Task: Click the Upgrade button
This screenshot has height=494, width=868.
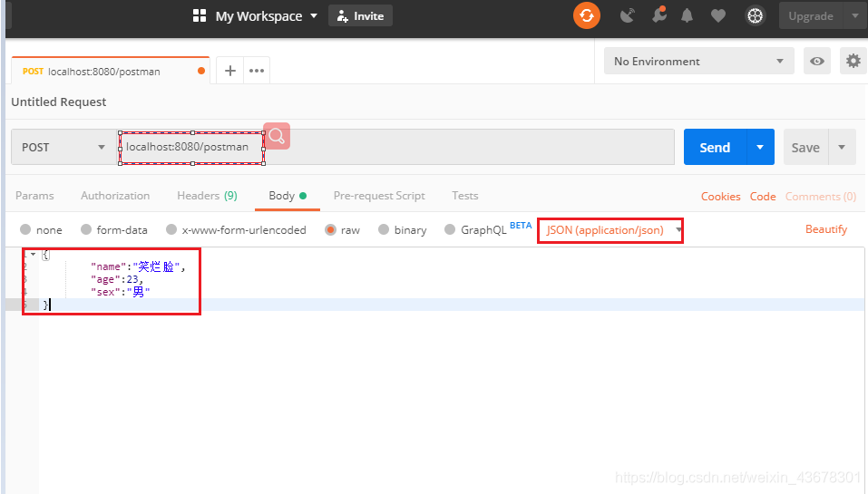Action: (811, 15)
